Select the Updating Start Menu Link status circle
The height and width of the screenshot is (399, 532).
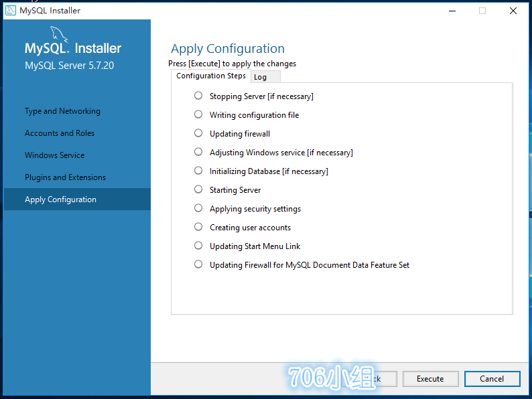(198, 245)
